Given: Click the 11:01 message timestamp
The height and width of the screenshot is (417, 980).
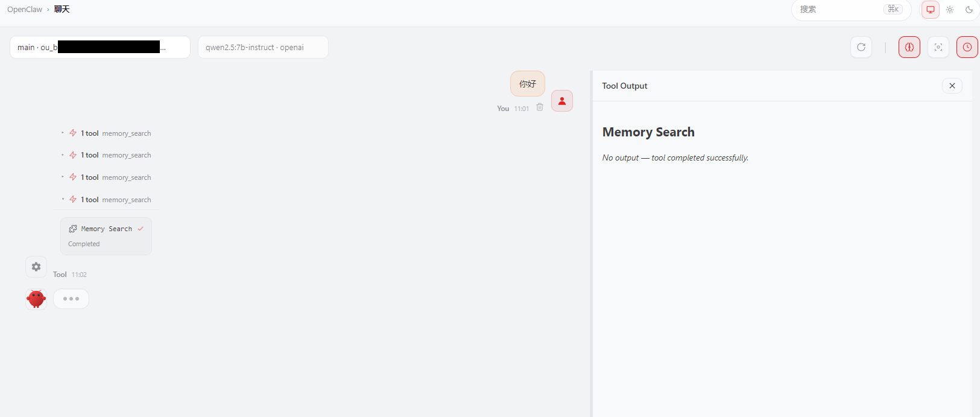Looking at the screenshot, I should 522,109.
